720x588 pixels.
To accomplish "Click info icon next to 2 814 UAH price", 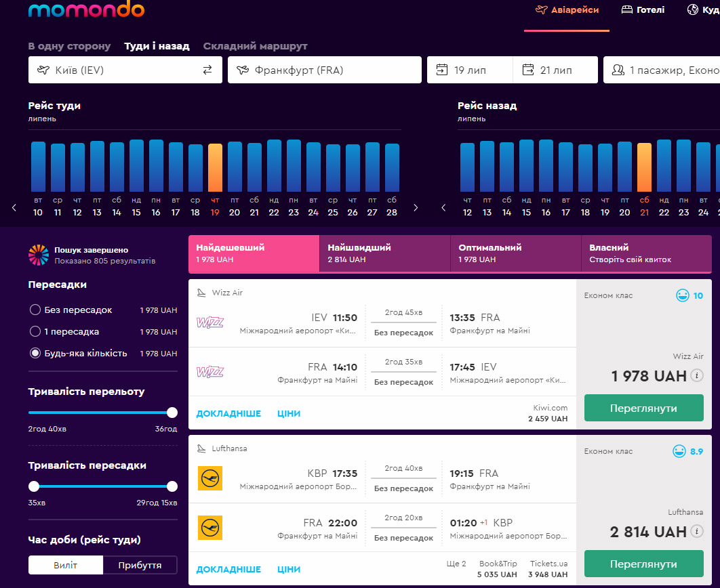I will pos(697,532).
